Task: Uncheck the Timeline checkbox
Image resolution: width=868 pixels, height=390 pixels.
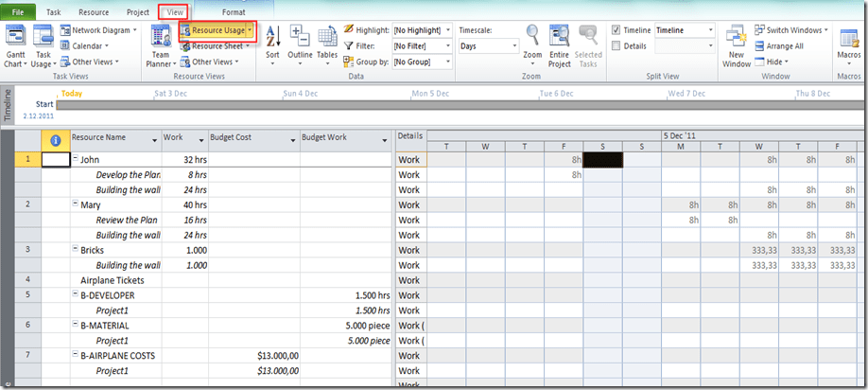Action: click(617, 30)
